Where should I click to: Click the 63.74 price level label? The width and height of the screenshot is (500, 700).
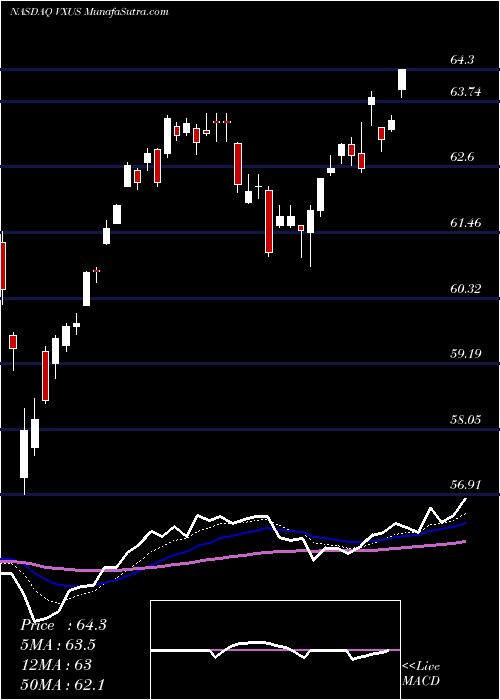pos(467,92)
